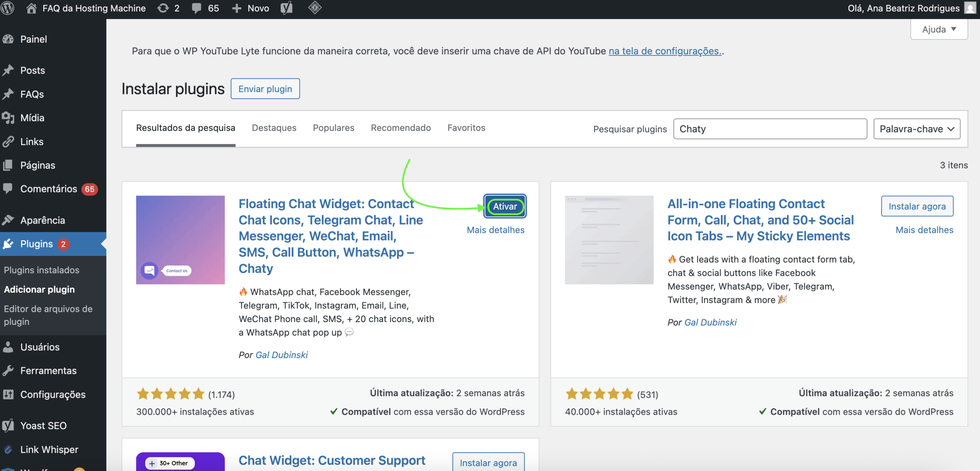Open Editor de arquivos de plugin
The height and width of the screenshot is (471, 980).
tap(48, 315)
